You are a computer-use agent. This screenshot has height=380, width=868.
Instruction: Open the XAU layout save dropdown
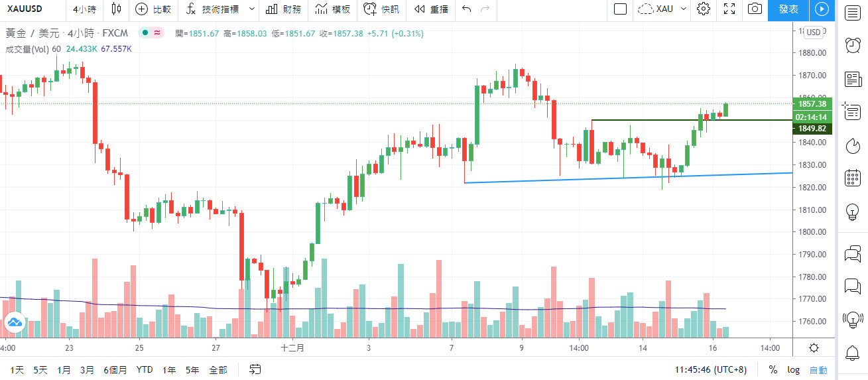pos(655,9)
